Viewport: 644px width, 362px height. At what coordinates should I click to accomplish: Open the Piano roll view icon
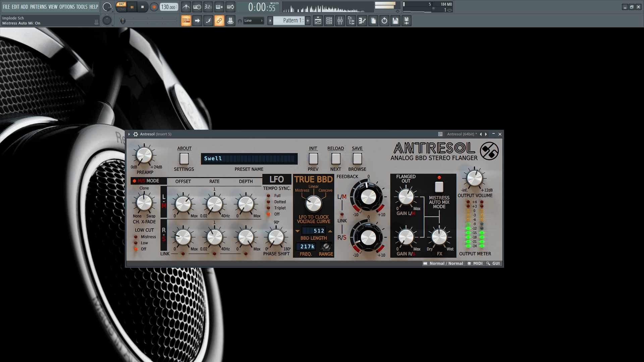(x=362, y=21)
